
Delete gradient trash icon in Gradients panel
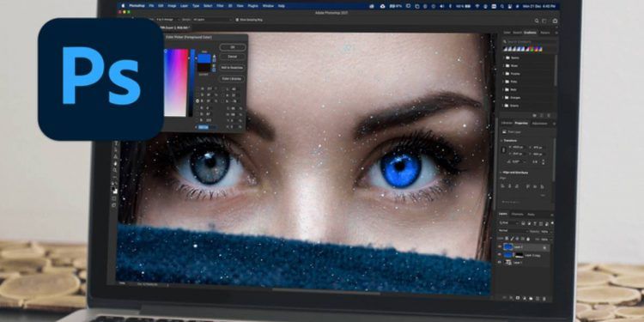549,115
